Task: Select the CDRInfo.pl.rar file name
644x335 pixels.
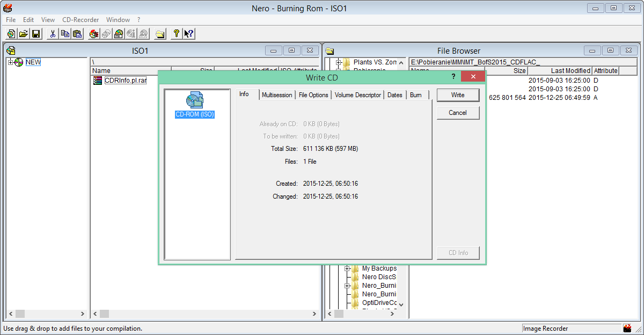Action: [x=126, y=81]
